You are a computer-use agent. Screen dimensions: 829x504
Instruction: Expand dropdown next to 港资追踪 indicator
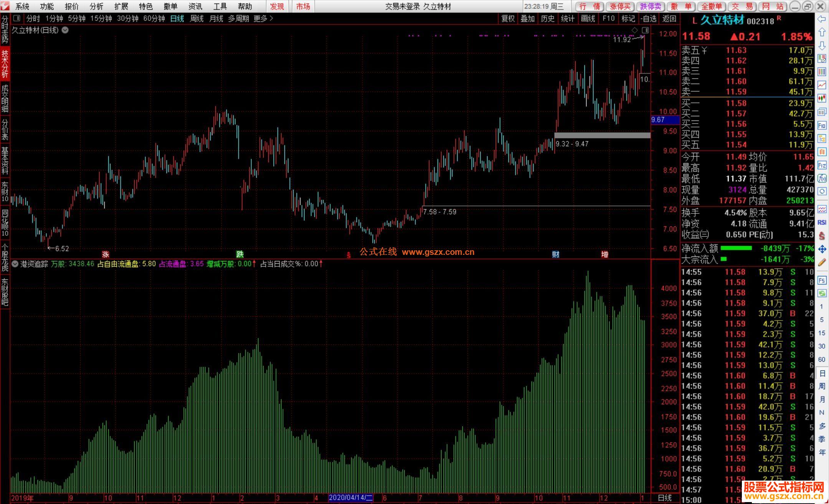pos(15,264)
